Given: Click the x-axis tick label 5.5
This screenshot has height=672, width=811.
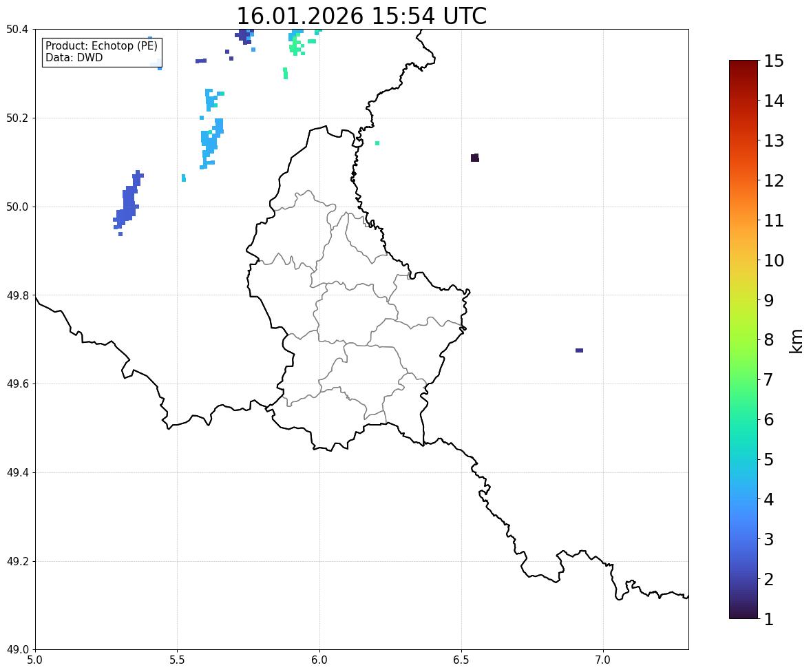Looking at the screenshot, I should pos(177,660).
